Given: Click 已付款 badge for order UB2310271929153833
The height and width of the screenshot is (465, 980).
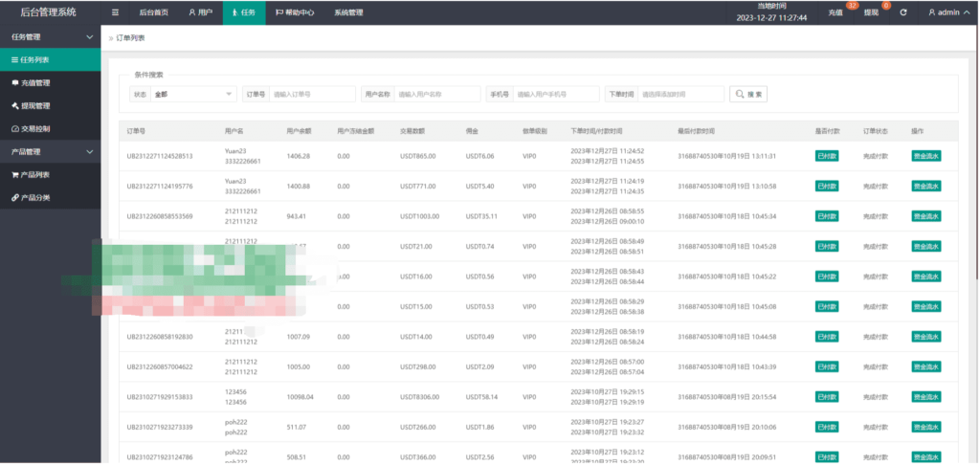Looking at the screenshot, I should [827, 397].
